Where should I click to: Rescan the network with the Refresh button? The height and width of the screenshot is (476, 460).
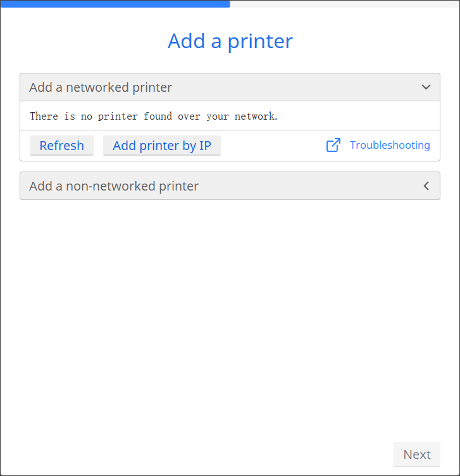click(61, 146)
